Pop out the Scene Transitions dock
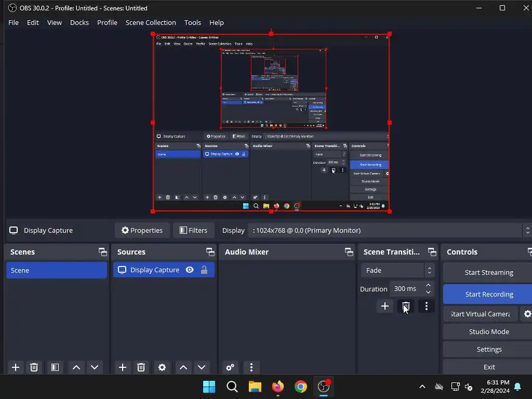Image resolution: width=532 pixels, height=399 pixels. [432, 252]
